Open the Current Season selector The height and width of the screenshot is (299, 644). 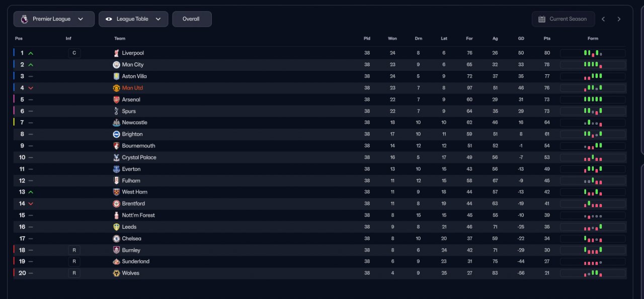pyautogui.click(x=563, y=19)
